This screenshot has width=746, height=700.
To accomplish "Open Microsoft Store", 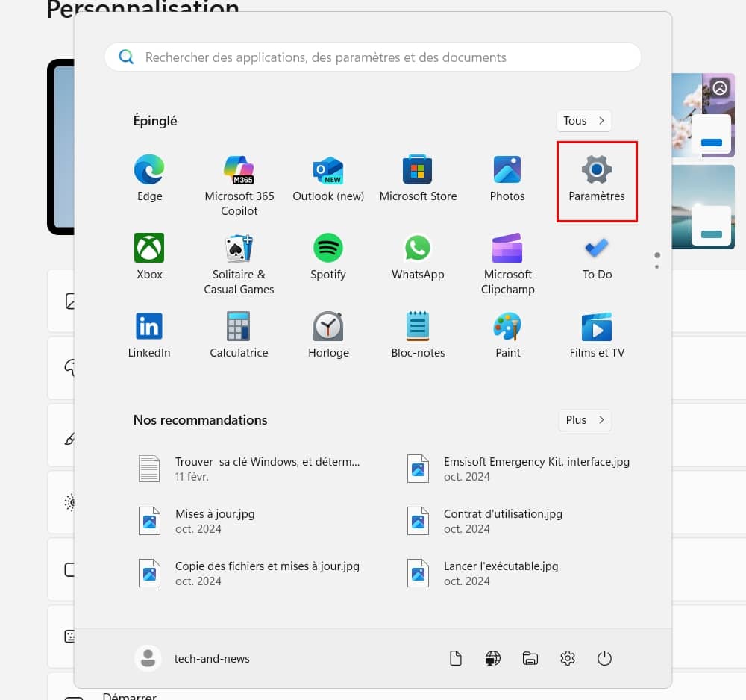I will 418,179.
